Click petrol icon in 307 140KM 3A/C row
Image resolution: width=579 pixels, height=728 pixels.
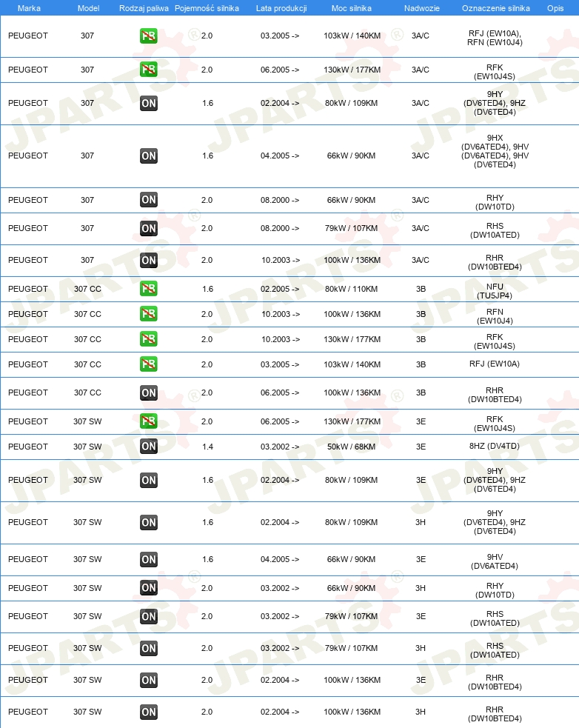pos(149,36)
